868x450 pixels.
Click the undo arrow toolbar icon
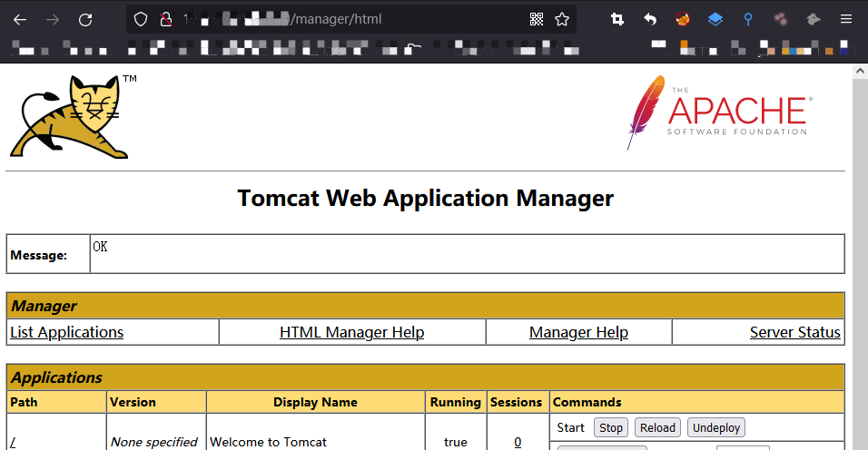tap(650, 19)
